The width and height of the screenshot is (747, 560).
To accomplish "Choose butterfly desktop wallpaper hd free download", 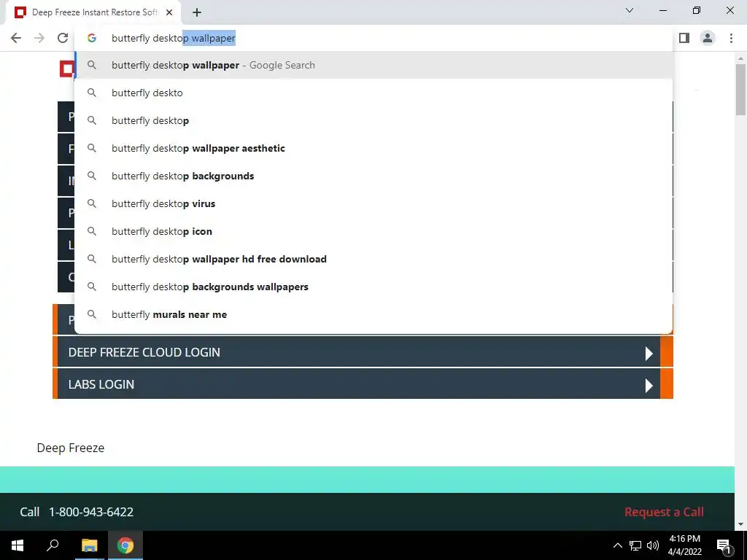I will (374, 259).
